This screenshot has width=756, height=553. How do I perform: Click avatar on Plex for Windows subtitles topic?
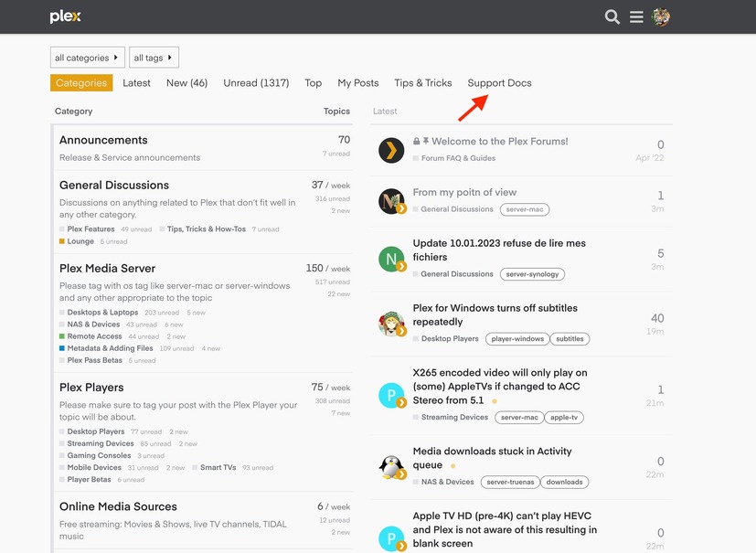(x=391, y=324)
